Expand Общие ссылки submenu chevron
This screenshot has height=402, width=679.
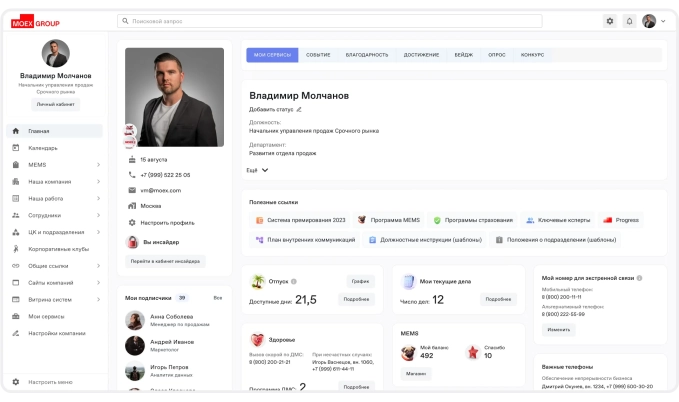98,266
